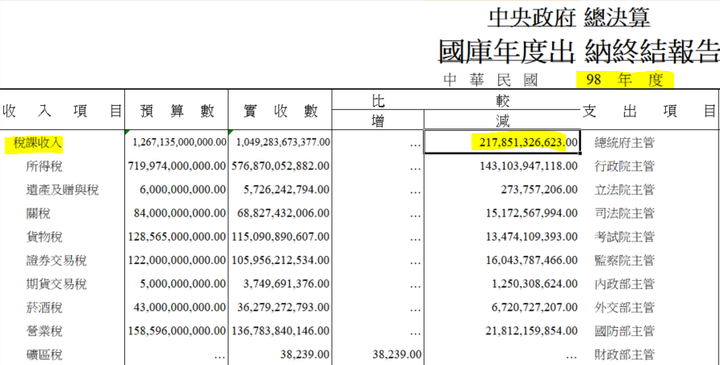Select budget cell 5,000,000,000.00
The width and height of the screenshot is (720, 365).
pyautogui.click(x=183, y=284)
